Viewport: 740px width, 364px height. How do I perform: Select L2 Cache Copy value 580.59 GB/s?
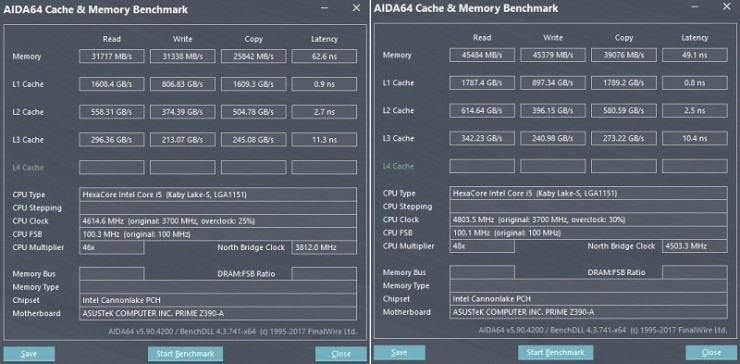click(x=623, y=110)
